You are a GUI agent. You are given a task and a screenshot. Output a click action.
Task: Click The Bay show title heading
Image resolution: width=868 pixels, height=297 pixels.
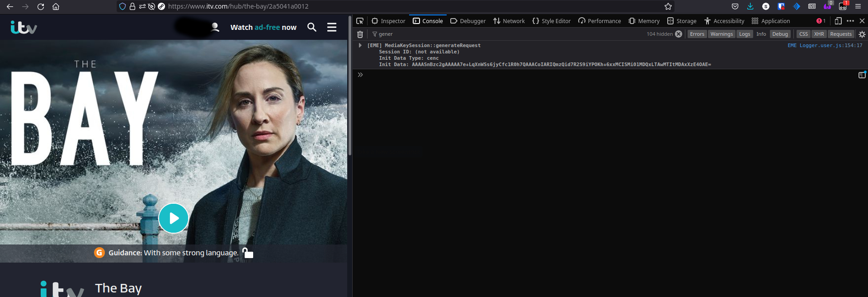[x=118, y=288]
